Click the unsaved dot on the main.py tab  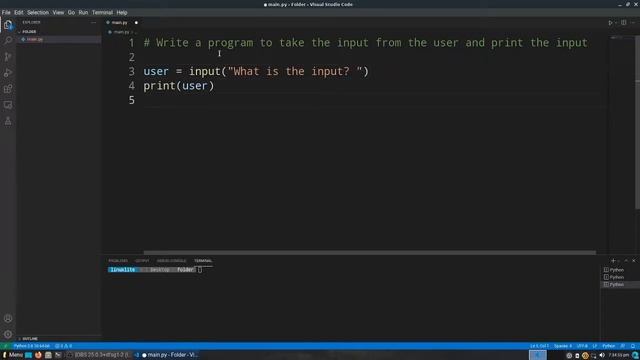[136, 23]
